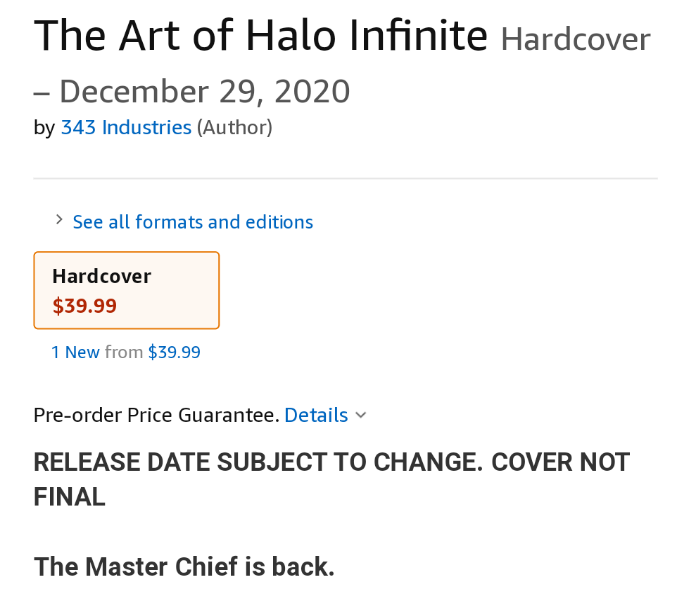Click the "by" text before the author name
Image resolution: width=677 pixels, height=611 pixels.
click(44, 128)
